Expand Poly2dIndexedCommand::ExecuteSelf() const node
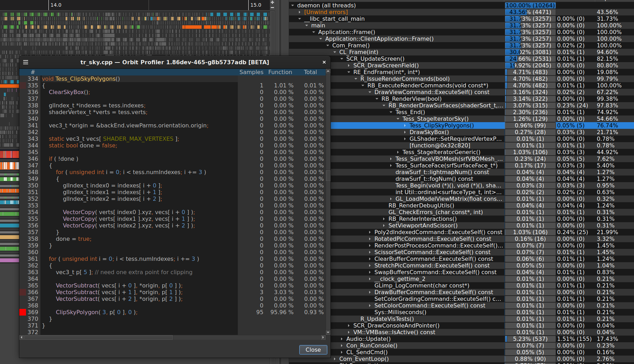This screenshot has width=634, height=364. pos(370,232)
